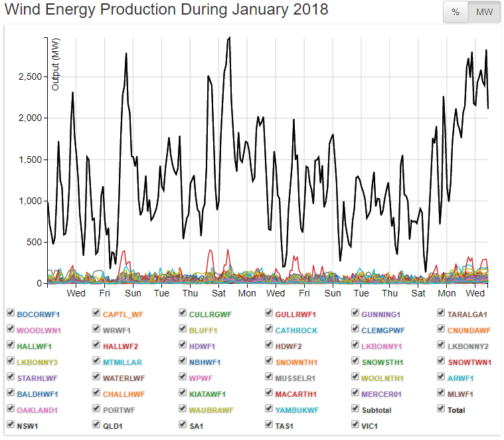Toggle the CAPTL_WF wind farm checkbox
Screen dimensions: 504x440
[96, 313]
